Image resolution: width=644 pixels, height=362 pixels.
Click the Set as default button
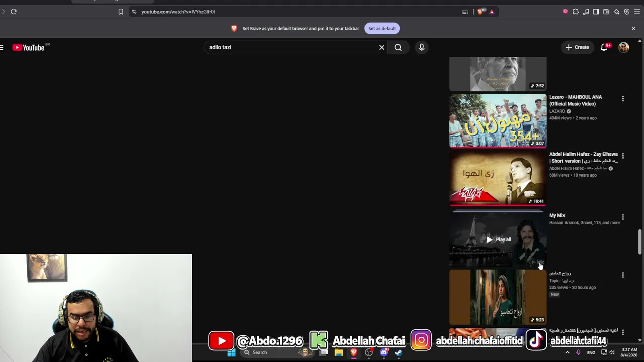pyautogui.click(x=382, y=29)
